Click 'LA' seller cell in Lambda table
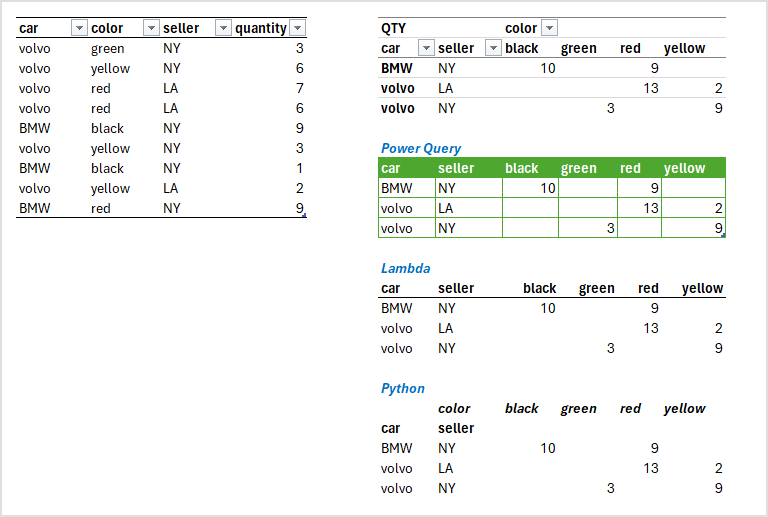The image size is (768, 517). tap(445, 328)
